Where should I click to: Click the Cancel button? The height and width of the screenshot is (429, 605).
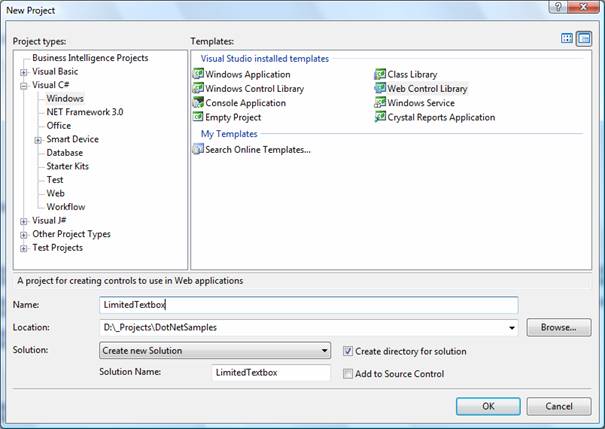coord(559,406)
